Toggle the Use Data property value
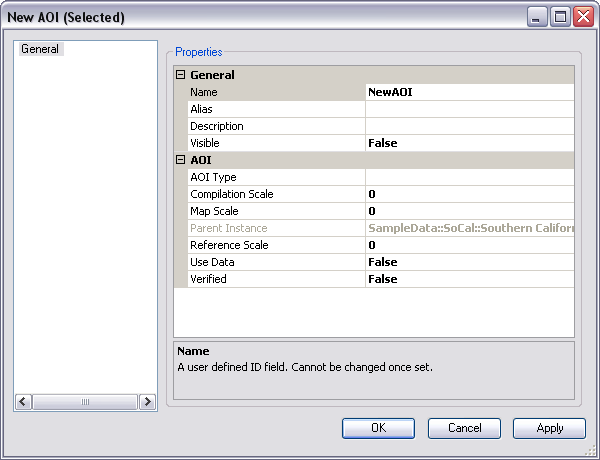The width and height of the screenshot is (600, 460). [468, 262]
